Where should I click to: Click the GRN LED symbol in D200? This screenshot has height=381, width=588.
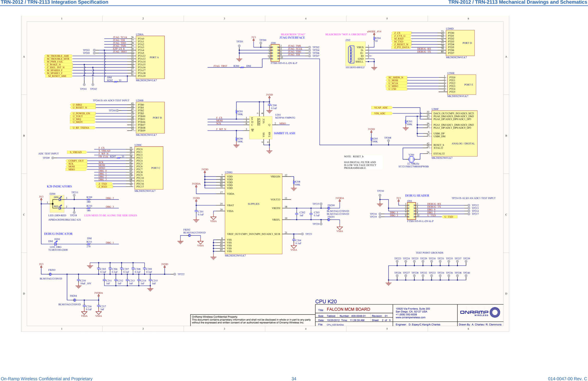click(x=60, y=199)
